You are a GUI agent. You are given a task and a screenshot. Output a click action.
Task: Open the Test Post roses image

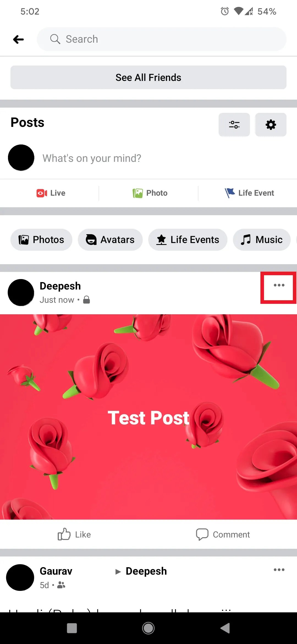(148, 417)
